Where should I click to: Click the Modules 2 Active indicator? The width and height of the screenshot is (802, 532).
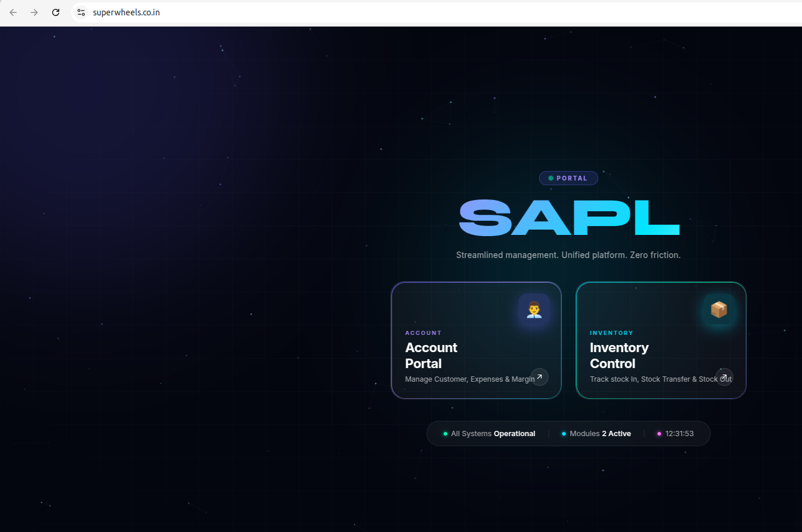coord(599,434)
